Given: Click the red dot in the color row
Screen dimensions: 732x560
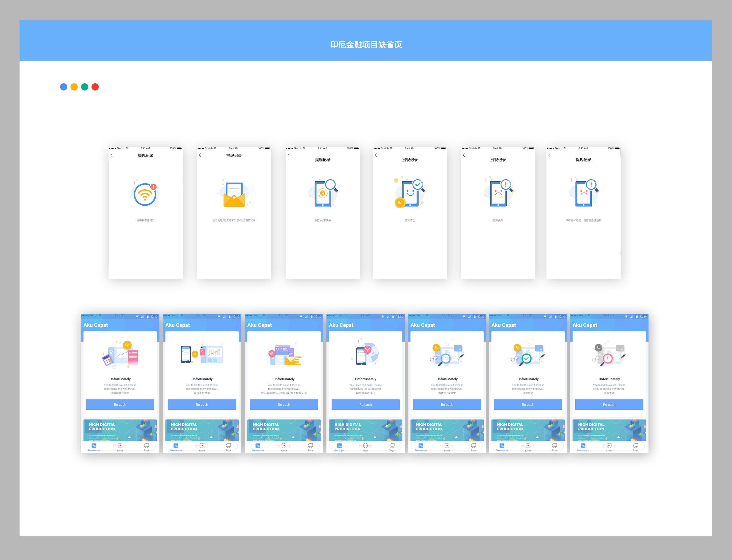Looking at the screenshot, I should coord(95,87).
